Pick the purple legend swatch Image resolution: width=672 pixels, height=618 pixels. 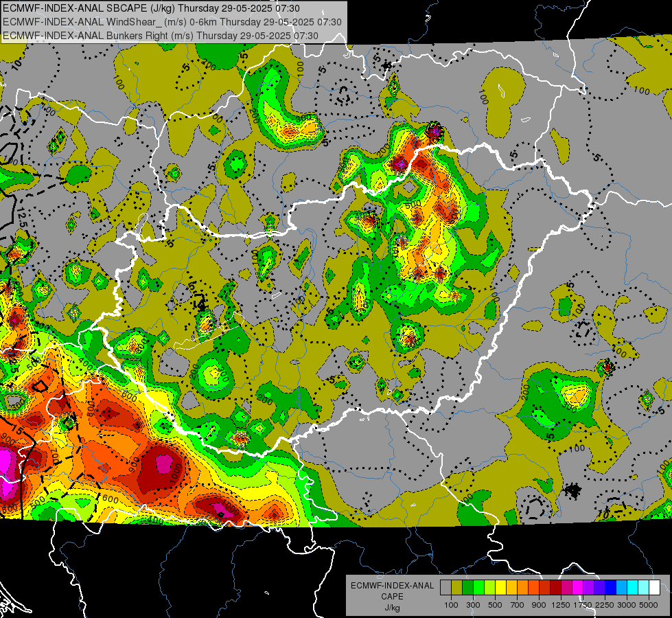click(x=588, y=588)
